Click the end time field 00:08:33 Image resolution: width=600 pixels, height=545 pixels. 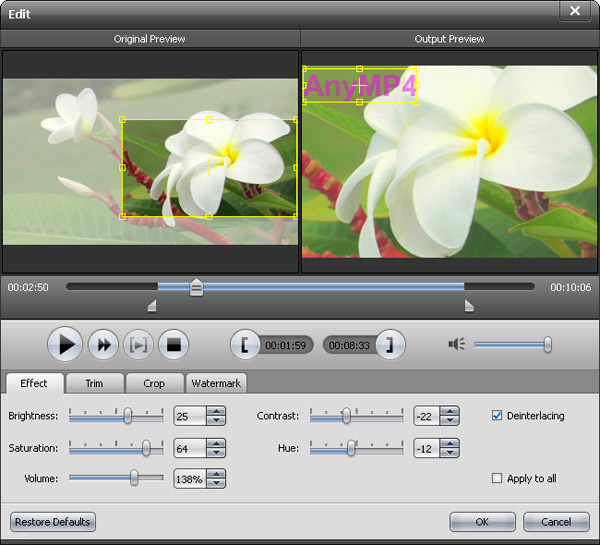pyautogui.click(x=349, y=345)
